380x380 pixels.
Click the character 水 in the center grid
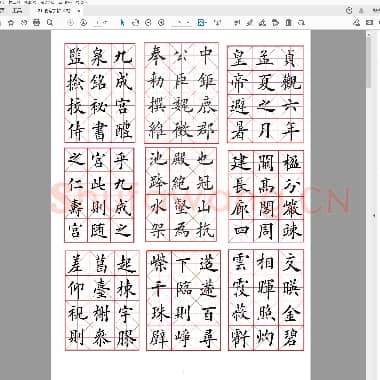[157, 207]
